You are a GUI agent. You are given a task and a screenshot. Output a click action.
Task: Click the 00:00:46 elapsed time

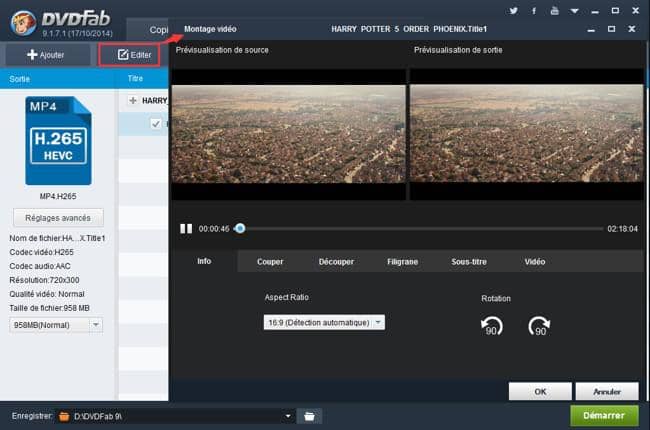[214, 228]
